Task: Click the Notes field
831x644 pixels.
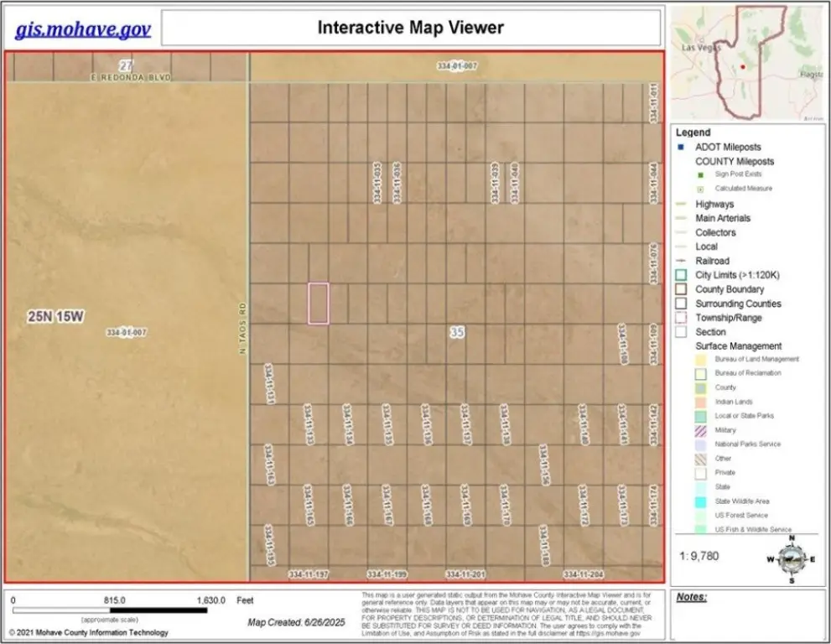Action: 749,615
